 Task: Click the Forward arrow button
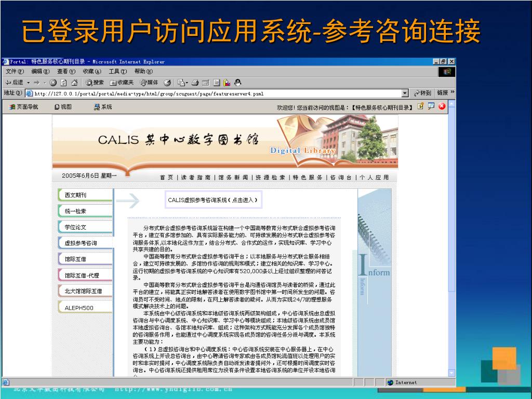tap(37, 83)
